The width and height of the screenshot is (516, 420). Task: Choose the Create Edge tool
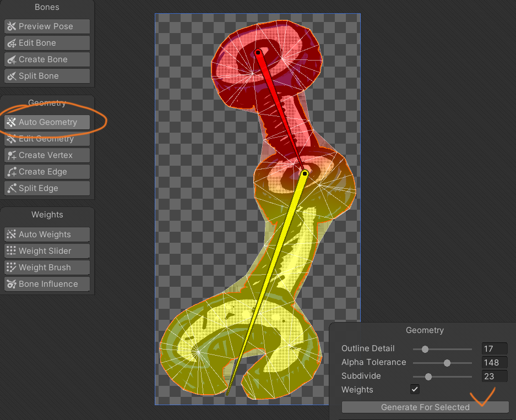47,172
